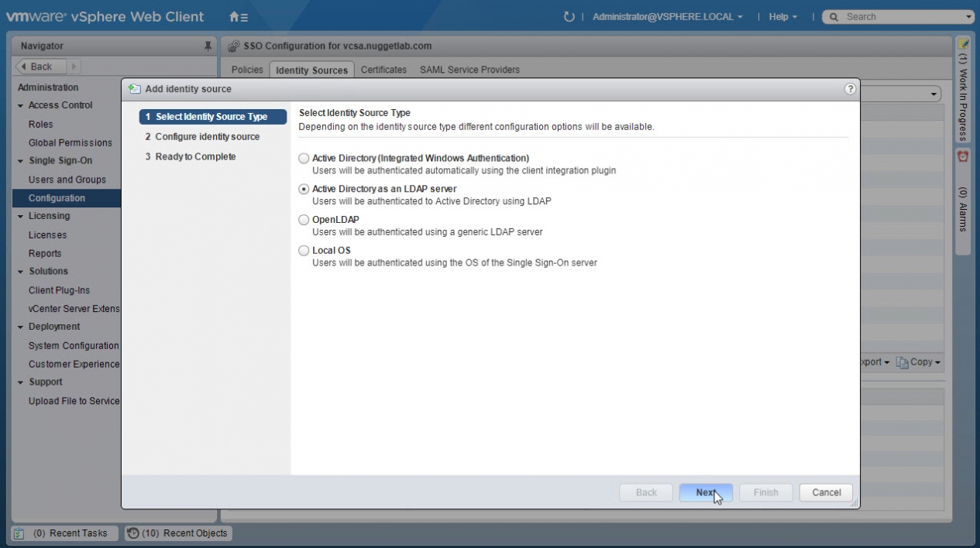Open the Help dropdown menu

coord(782,16)
